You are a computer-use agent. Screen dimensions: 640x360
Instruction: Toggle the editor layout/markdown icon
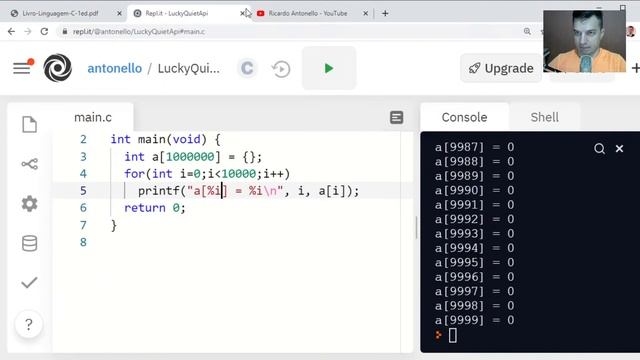click(396, 118)
